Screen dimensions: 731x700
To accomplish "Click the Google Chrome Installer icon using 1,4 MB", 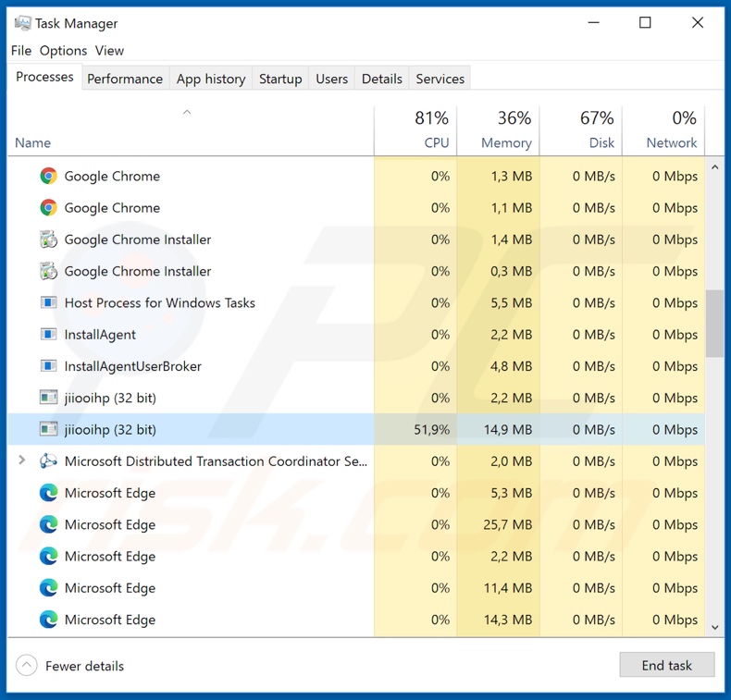I will (x=48, y=239).
